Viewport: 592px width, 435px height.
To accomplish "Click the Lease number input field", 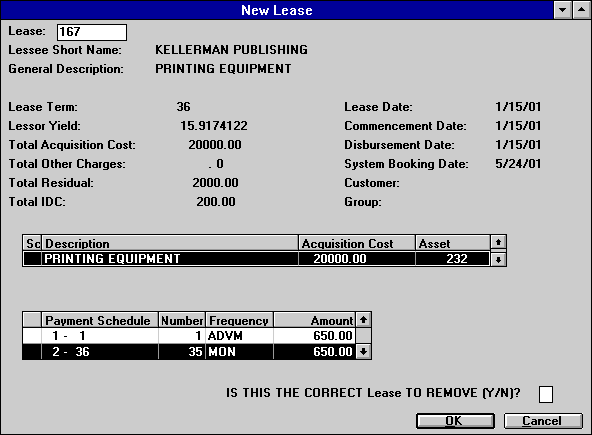I will (x=92, y=32).
